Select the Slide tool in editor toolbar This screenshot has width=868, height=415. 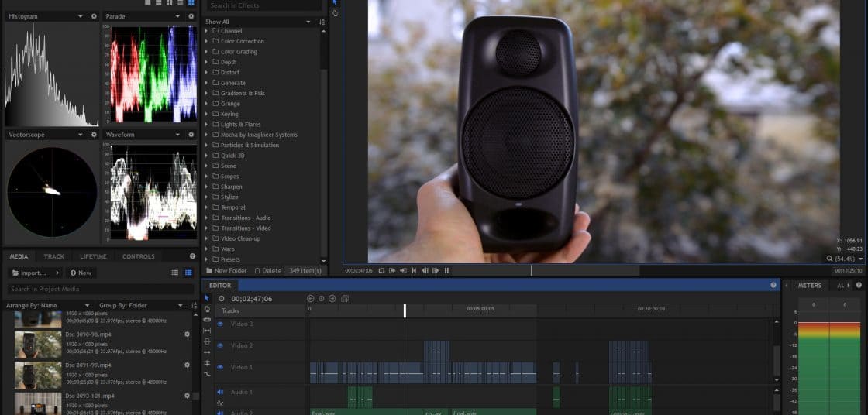pyautogui.click(x=207, y=341)
